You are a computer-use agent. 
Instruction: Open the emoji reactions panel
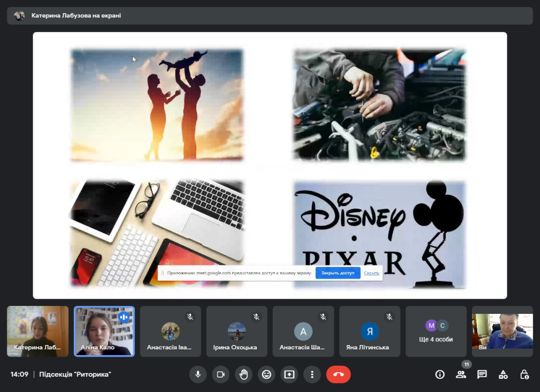click(x=267, y=375)
